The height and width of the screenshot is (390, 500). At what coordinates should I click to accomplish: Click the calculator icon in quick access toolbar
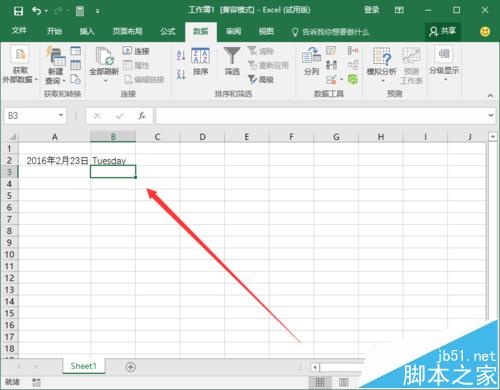coord(80,11)
